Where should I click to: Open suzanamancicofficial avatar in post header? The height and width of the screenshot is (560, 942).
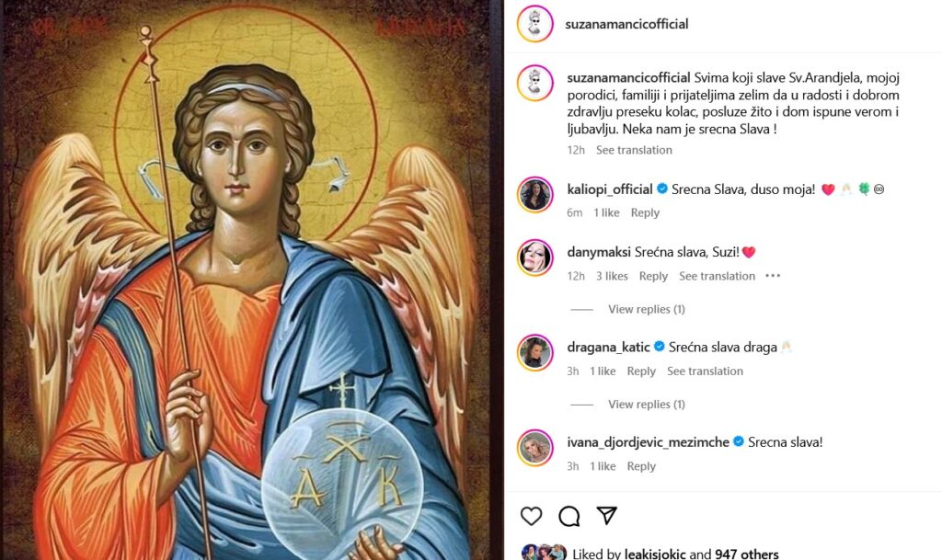534,24
